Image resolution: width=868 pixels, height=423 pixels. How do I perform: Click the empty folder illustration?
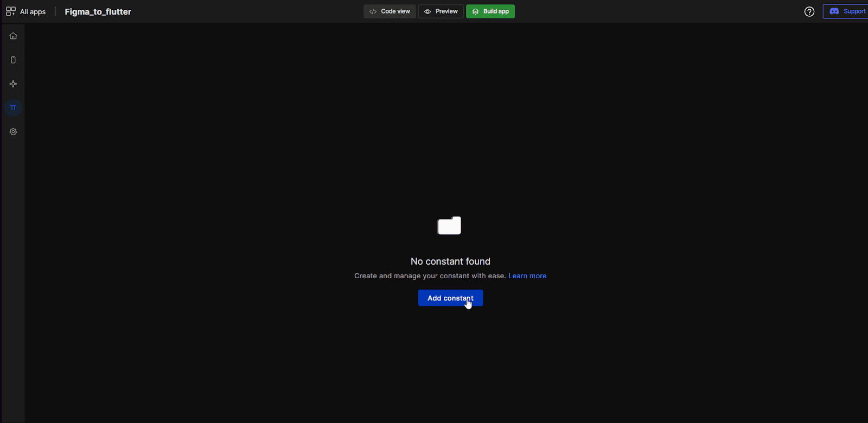tap(449, 226)
